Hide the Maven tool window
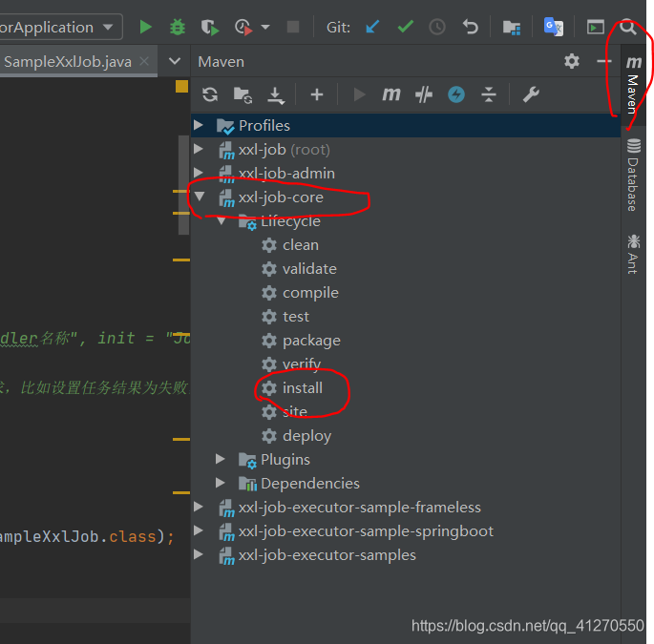 (x=603, y=62)
